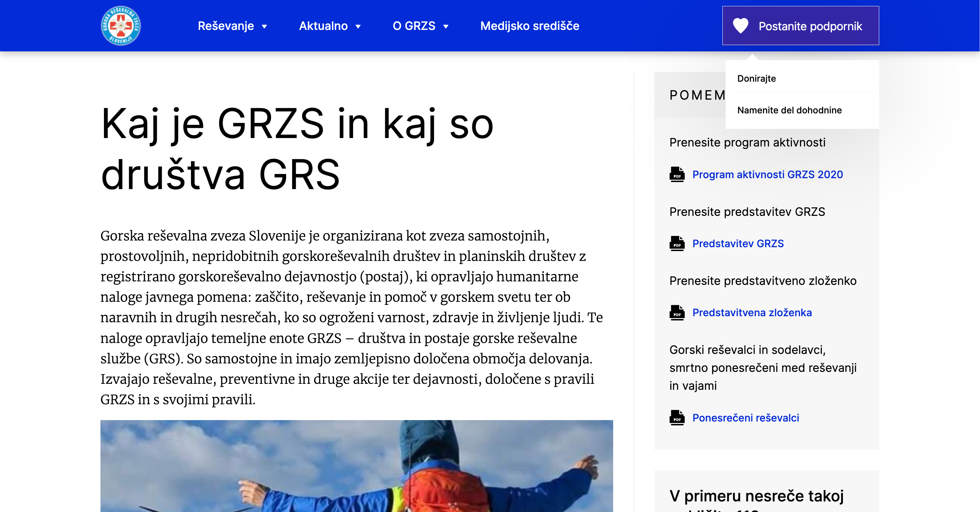Open Ponesrečeni reševalci link
Viewport: 980px width, 512px height.
[745, 418]
